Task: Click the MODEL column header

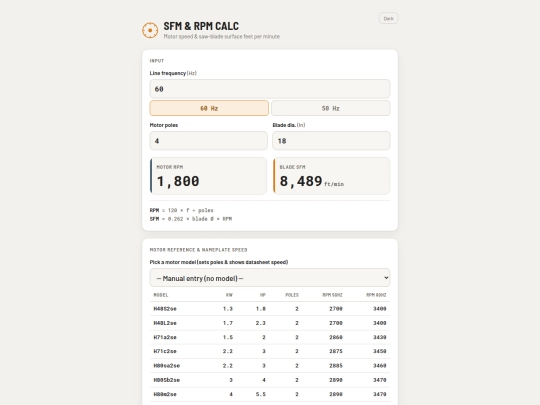Action: (161, 295)
